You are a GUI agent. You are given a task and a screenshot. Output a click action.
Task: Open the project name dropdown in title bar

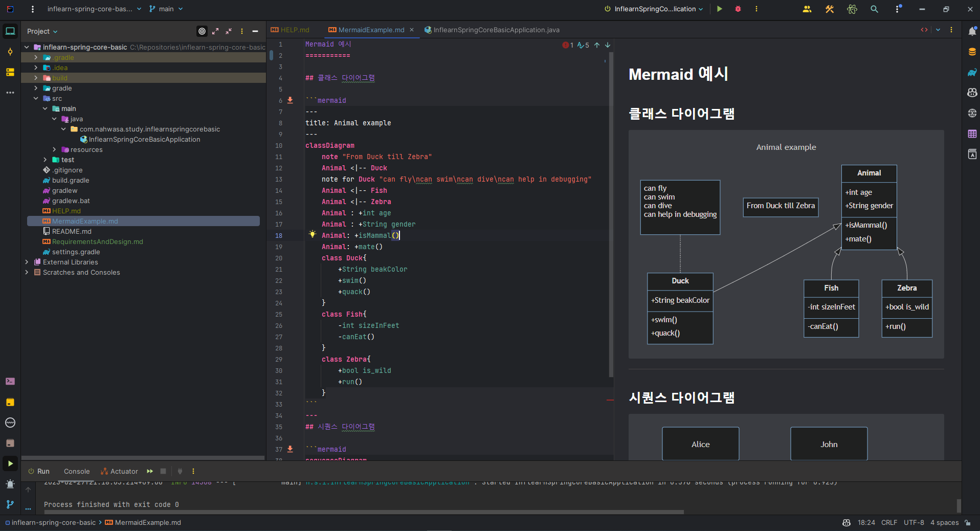click(x=94, y=9)
